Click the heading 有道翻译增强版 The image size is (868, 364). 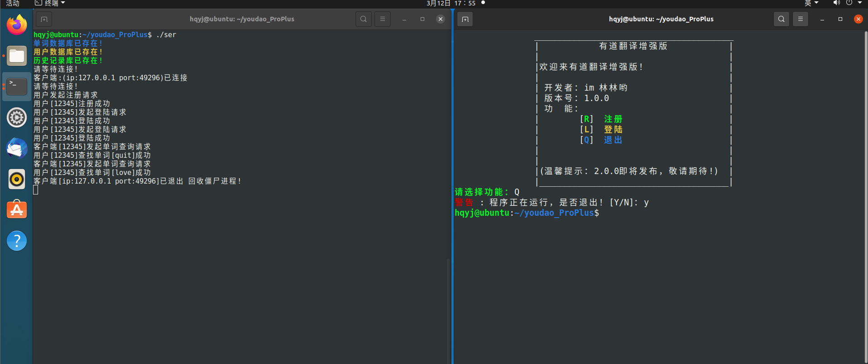(633, 46)
